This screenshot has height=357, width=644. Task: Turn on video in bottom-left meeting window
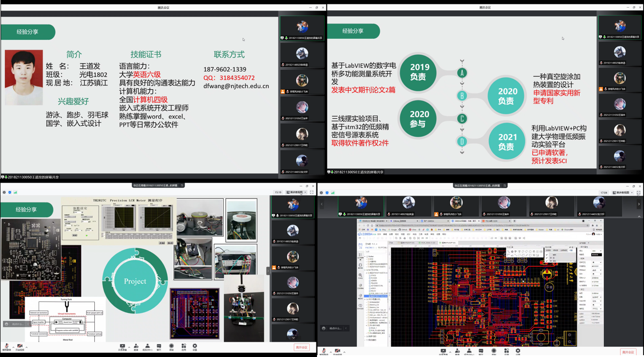[20, 347]
